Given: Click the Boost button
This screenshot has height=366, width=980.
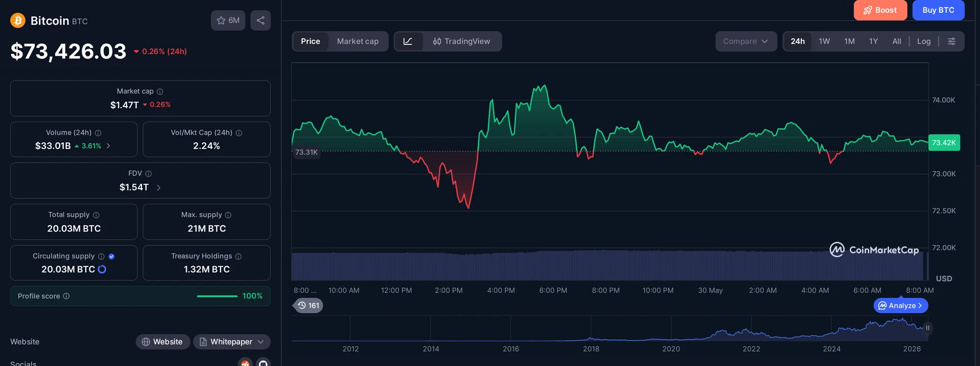Looking at the screenshot, I should pyautogui.click(x=880, y=10).
